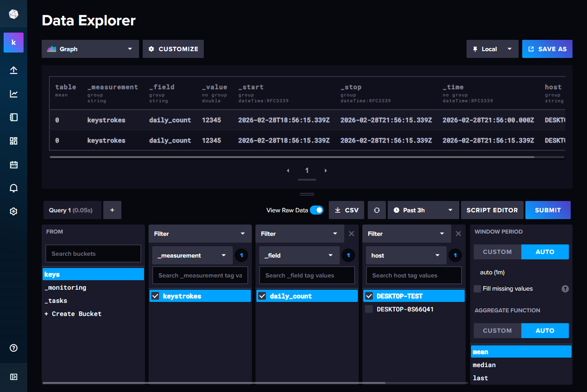
Task: Download results via the CSV icon
Action: pos(346,210)
